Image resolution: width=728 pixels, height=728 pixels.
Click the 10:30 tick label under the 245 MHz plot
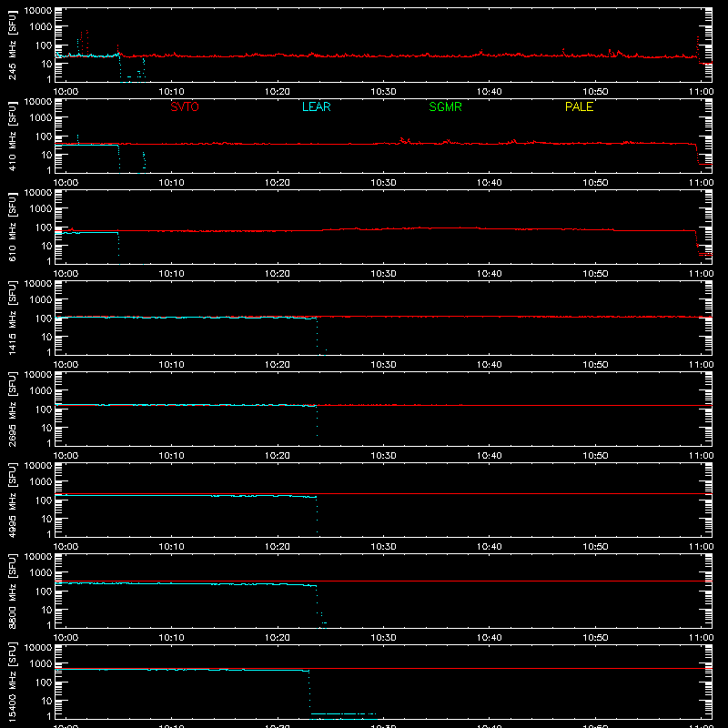pos(383,92)
